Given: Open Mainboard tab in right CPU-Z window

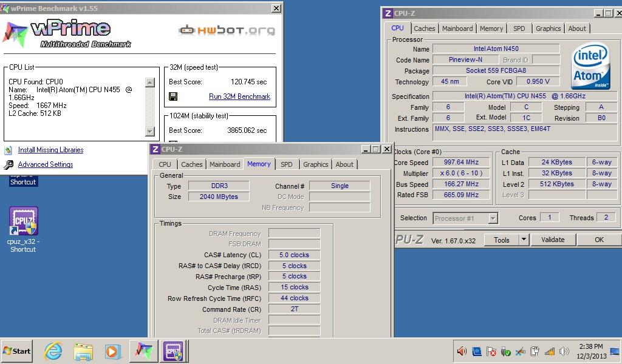Looking at the screenshot, I should 457,29.
